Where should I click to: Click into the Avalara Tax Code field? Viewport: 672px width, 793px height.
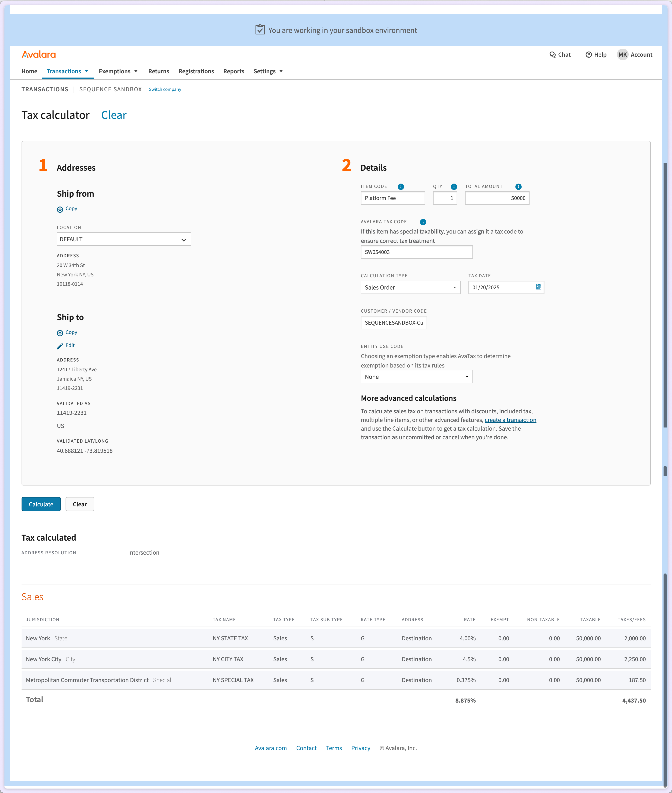[416, 252]
